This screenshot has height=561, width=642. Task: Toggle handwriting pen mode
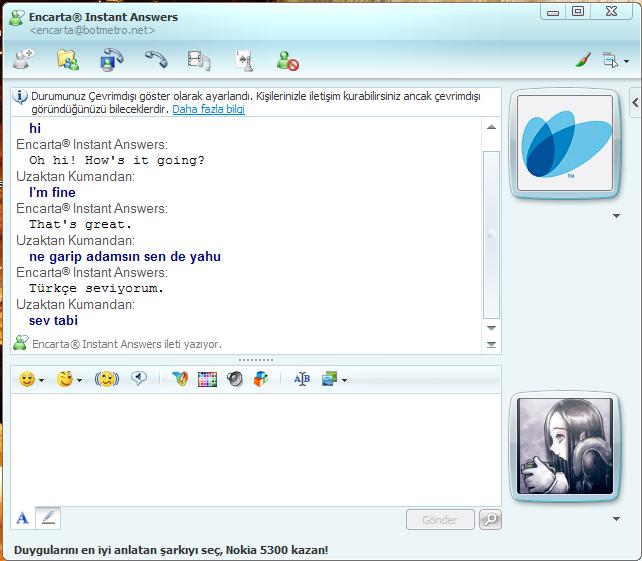48,518
